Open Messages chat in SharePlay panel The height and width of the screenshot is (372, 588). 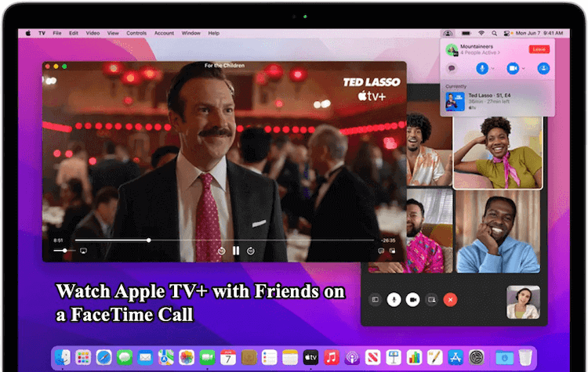(x=451, y=69)
